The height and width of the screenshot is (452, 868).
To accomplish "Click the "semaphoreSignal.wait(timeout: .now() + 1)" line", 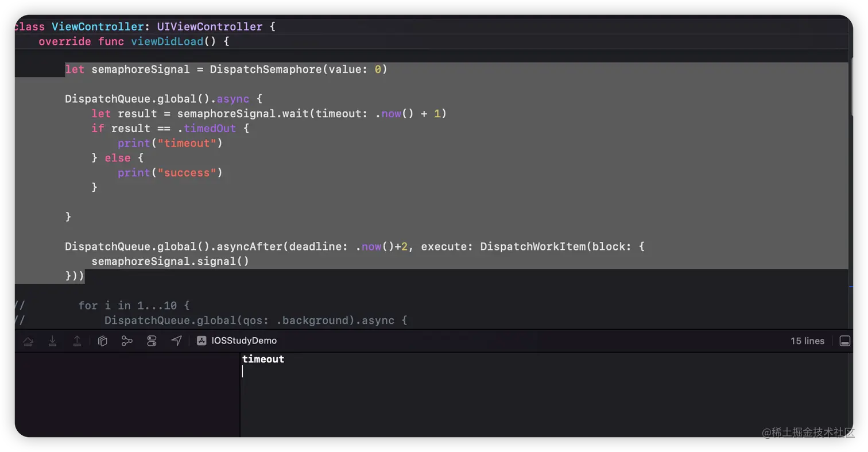I will pos(269,114).
